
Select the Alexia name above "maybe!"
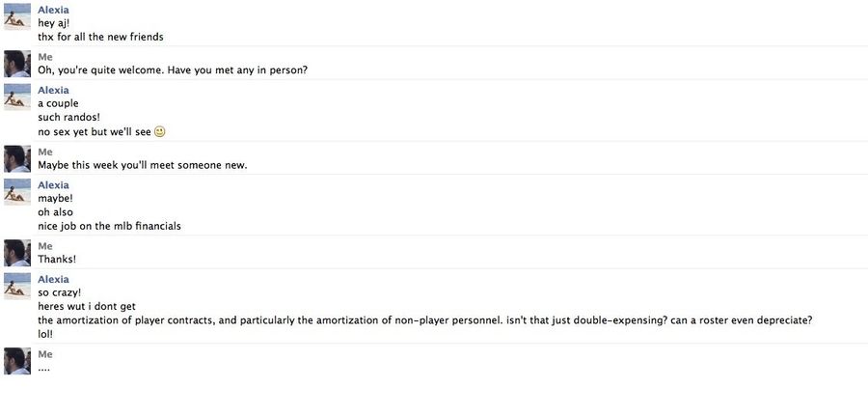(x=53, y=185)
